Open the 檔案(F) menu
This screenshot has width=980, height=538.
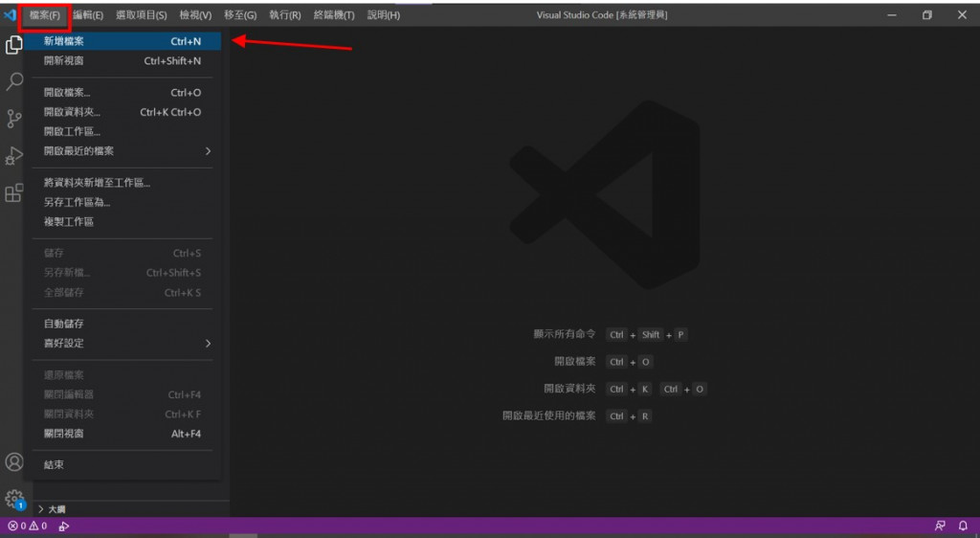(44, 15)
